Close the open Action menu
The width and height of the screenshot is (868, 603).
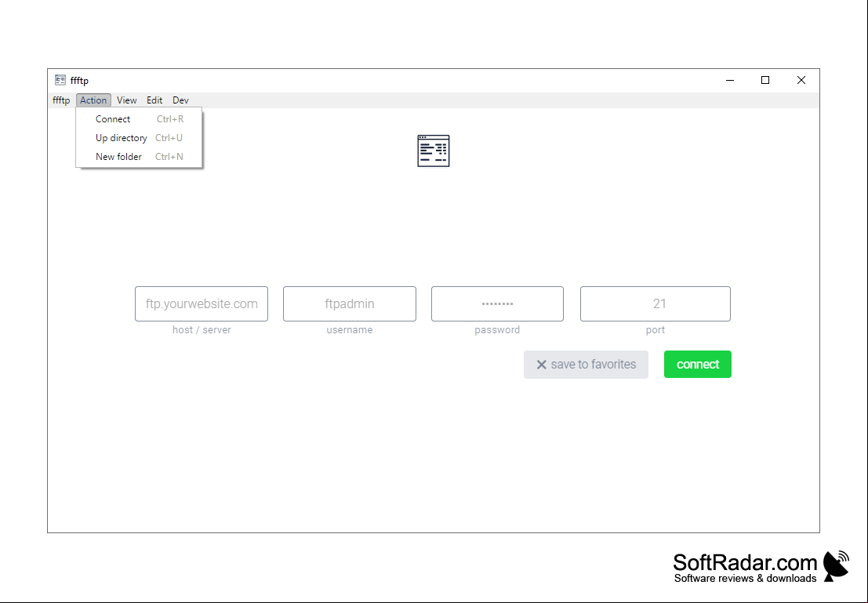(x=93, y=100)
